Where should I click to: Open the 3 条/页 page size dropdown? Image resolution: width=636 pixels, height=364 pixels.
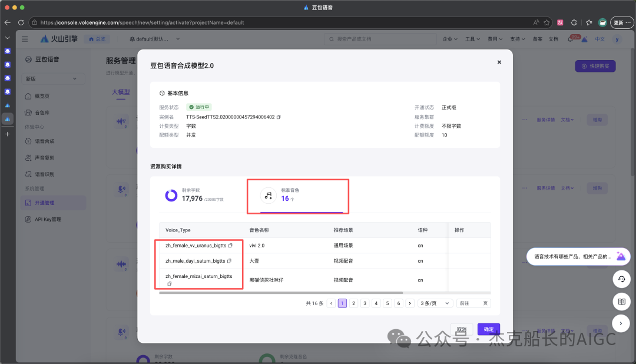point(435,303)
